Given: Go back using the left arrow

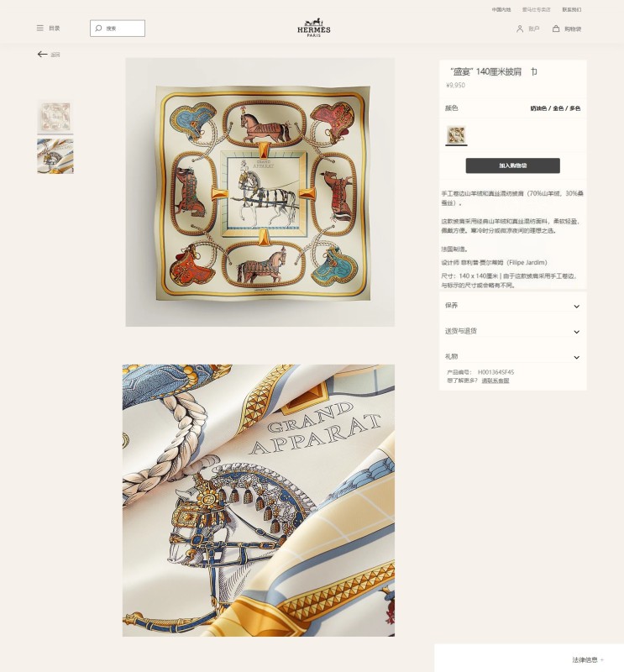Looking at the screenshot, I should pos(42,54).
